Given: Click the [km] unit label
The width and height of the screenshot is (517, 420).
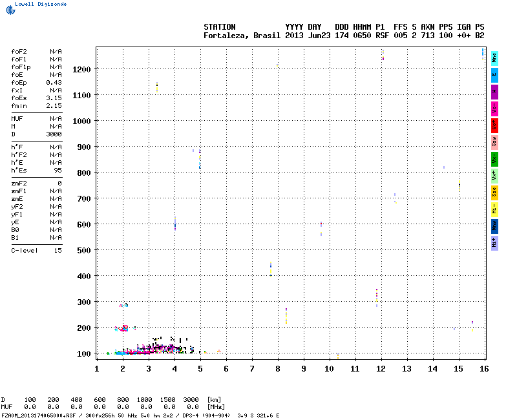Looking at the screenshot, I should coord(214,400).
